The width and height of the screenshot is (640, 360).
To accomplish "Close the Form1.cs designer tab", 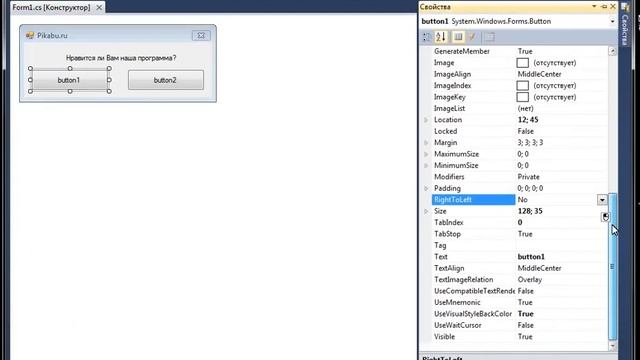I will click(99, 7).
